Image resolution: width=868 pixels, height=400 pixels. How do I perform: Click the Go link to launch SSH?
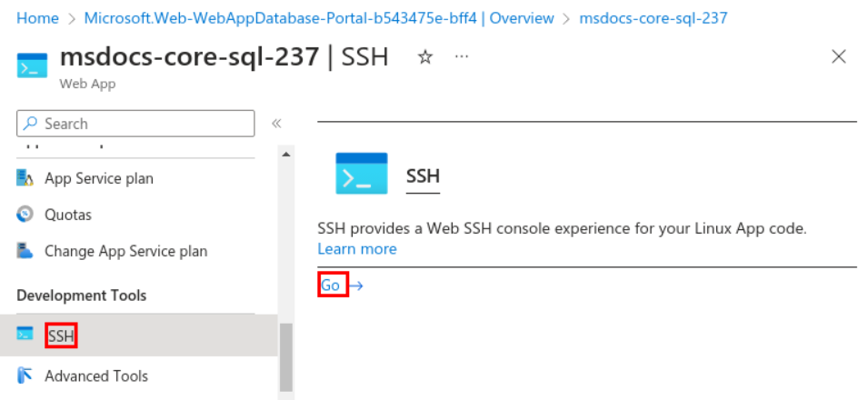click(x=333, y=285)
